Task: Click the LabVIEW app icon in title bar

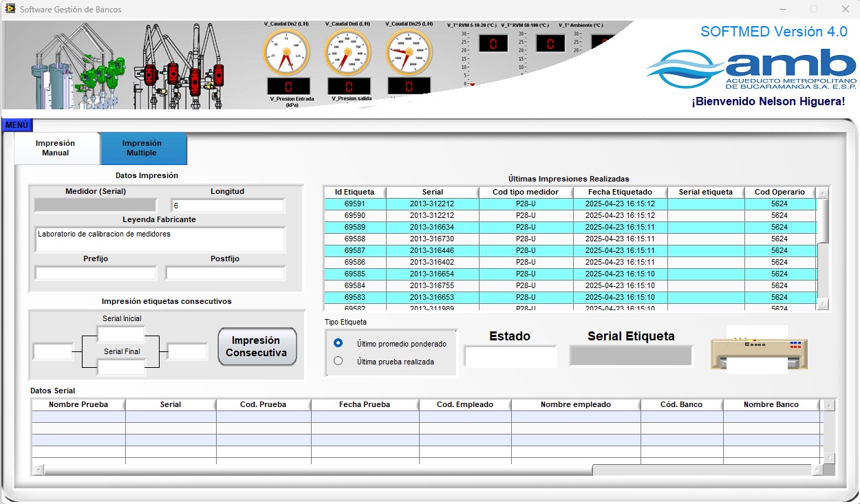Action: pyautogui.click(x=10, y=9)
